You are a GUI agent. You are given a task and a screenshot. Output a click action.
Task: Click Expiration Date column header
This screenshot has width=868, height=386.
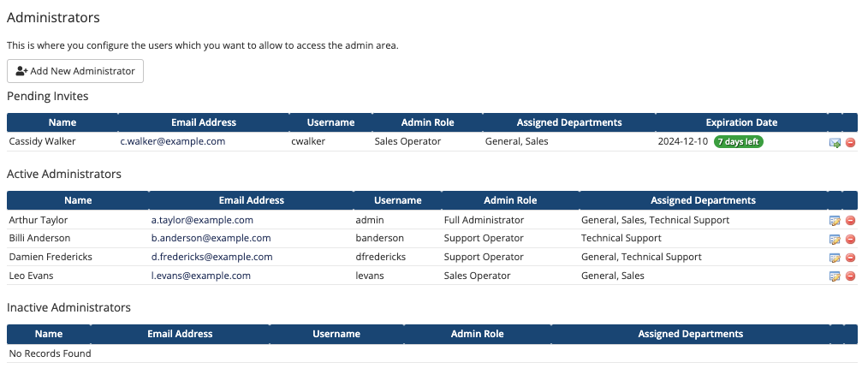tap(742, 122)
